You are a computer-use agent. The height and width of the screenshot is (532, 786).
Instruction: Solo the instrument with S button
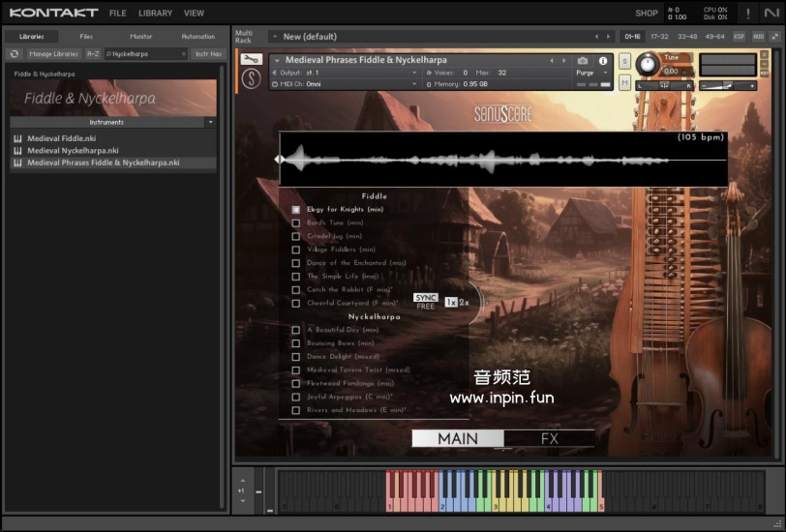coord(624,62)
